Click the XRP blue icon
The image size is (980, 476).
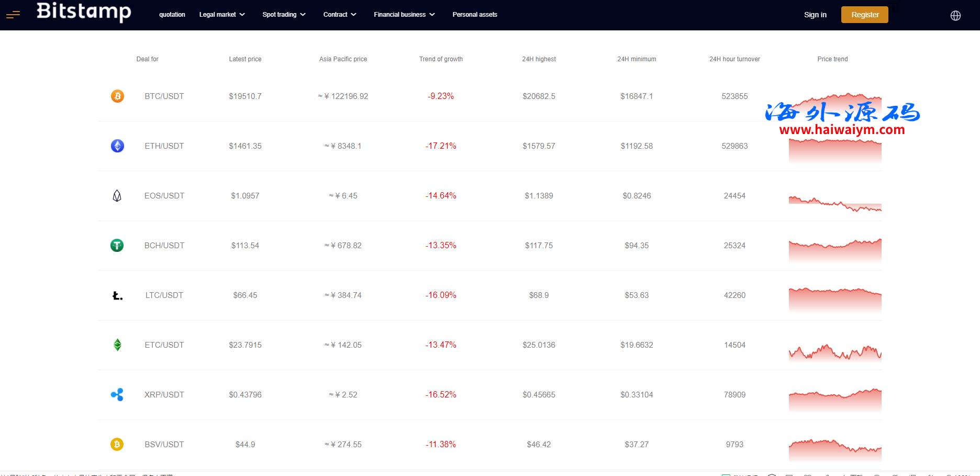(117, 395)
